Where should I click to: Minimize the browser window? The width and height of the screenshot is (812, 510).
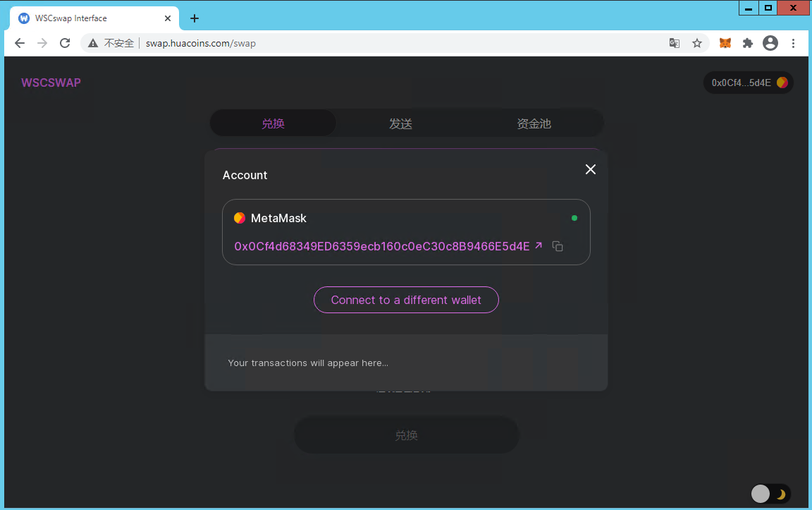[749, 8]
